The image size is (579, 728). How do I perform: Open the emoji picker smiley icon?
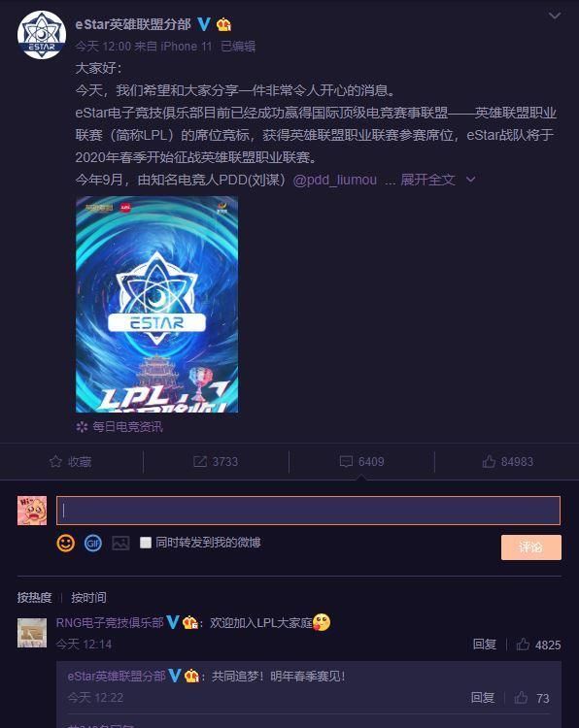[x=65, y=543]
